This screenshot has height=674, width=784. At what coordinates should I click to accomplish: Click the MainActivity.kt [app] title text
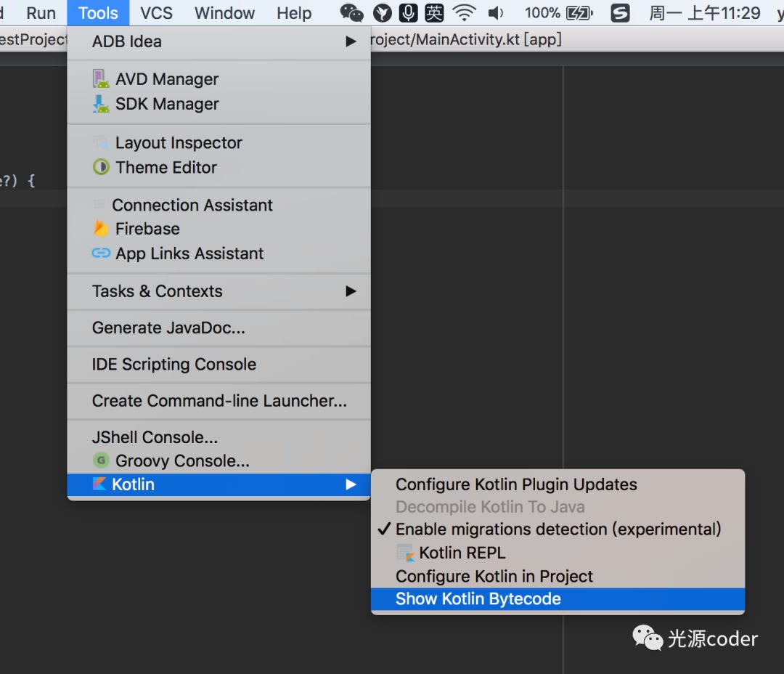[489, 39]
